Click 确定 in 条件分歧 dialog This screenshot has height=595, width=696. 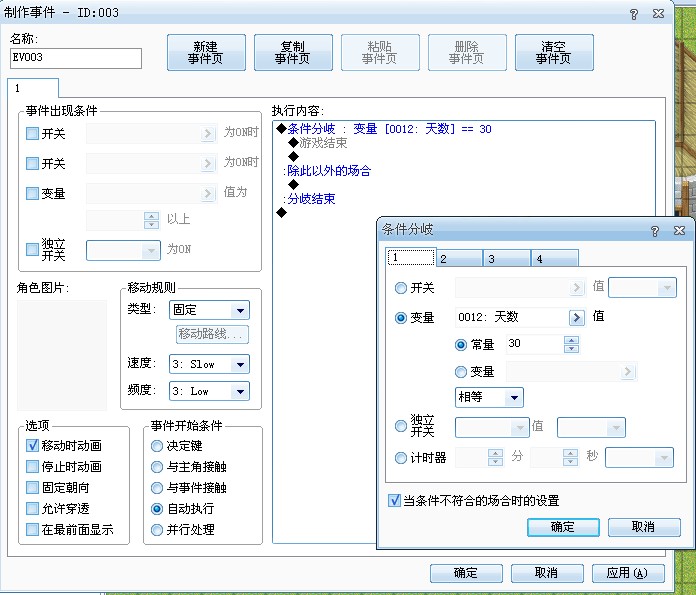pos(563,527)
